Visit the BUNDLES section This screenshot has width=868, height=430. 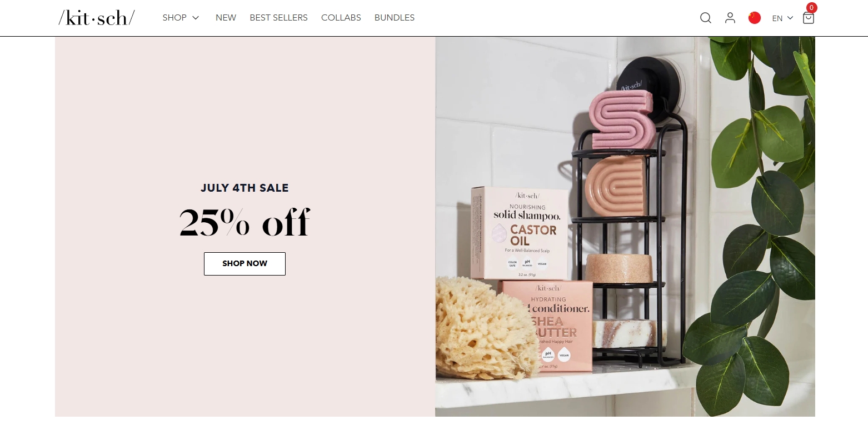click(x=395, y=18)
